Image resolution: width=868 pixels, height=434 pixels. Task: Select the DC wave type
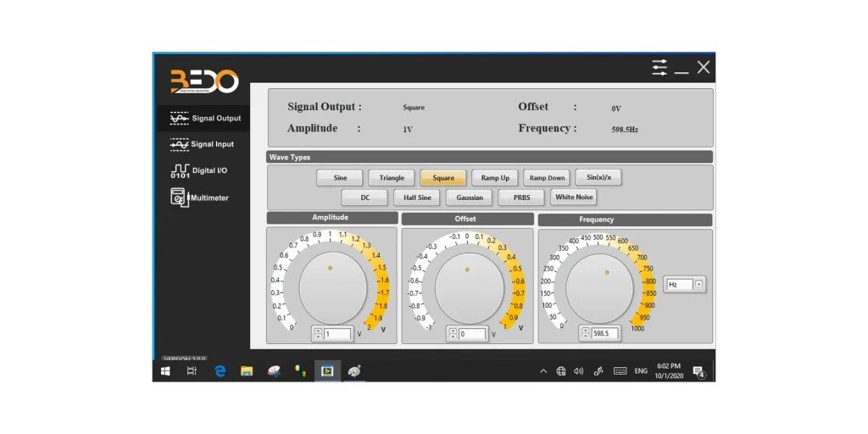point(364,197)
